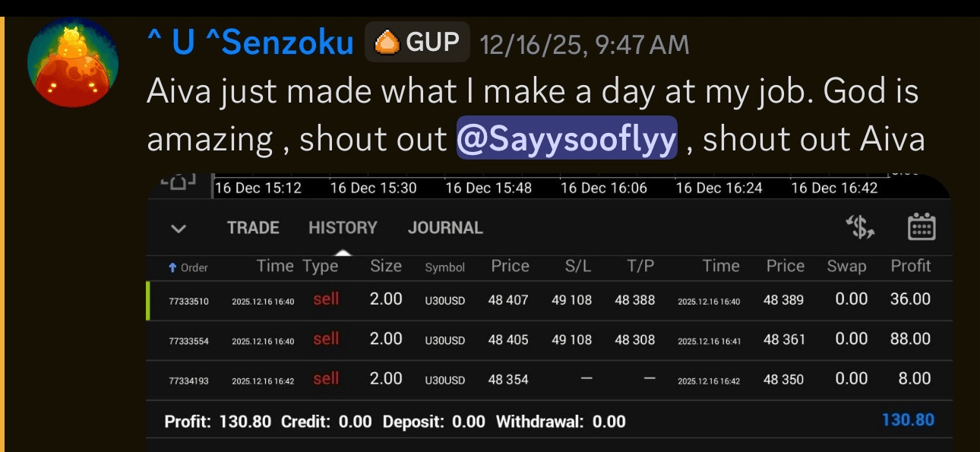This screenshot has width=980, height=452.
Task: Sort by the Symbol column header
Action: tap(444, 267)
